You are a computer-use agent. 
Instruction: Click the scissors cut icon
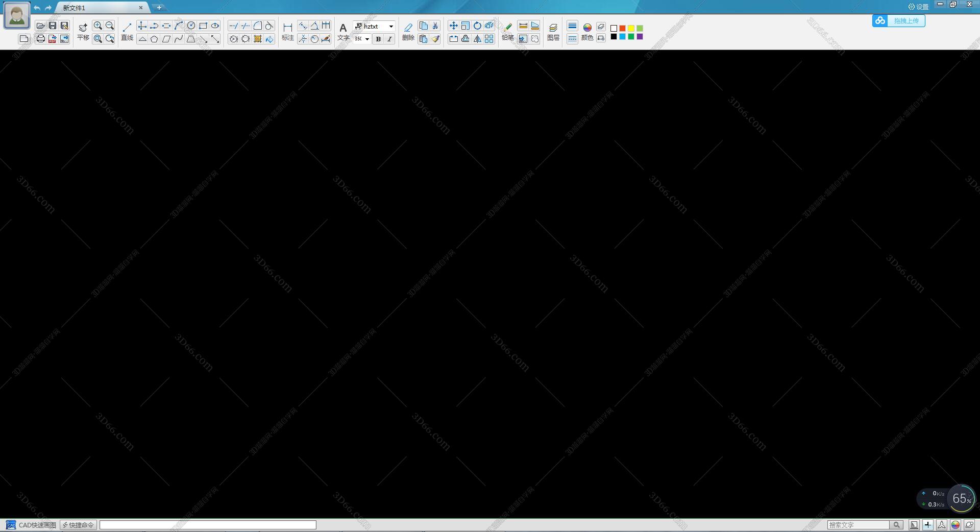(435, 26)
